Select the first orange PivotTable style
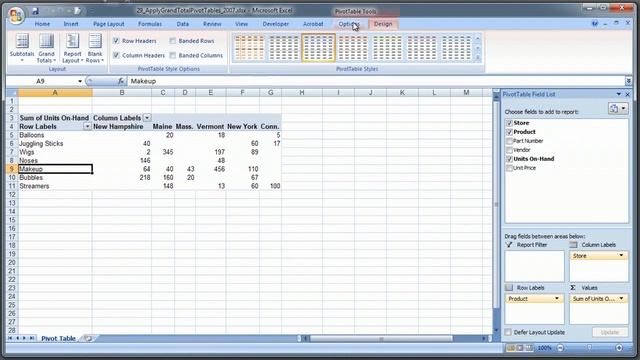640x360 pixels. pos(249,48)
